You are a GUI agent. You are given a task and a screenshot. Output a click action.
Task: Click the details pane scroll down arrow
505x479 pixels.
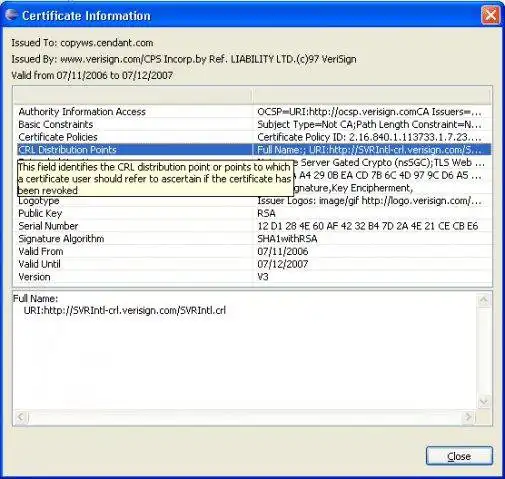tap(484, 402)
